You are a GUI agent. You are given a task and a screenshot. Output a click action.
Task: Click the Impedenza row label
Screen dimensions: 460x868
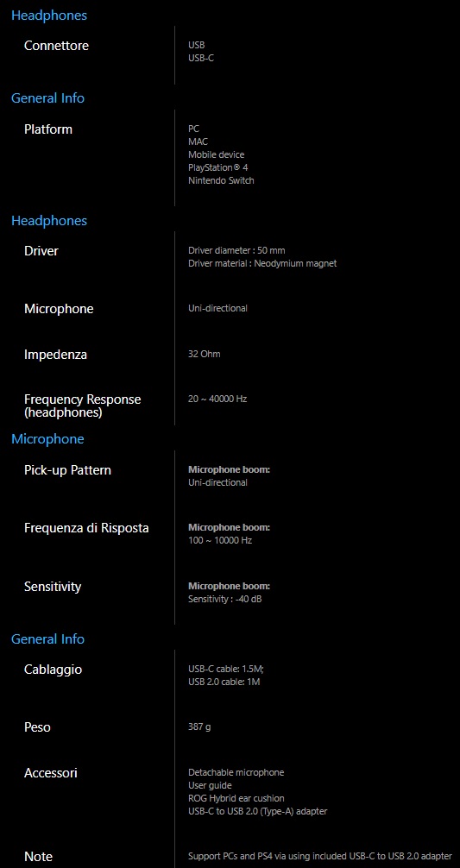coord(55,355)
